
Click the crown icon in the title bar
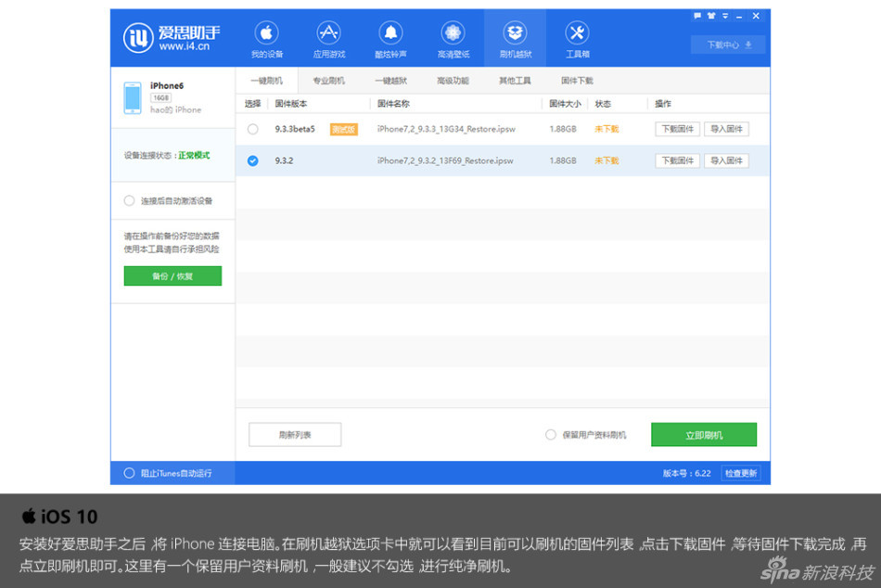711,15
